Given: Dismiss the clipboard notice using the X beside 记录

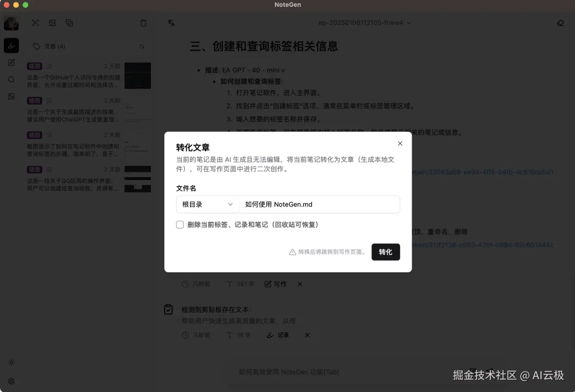Looking at the screenshot, I should 307,335.
